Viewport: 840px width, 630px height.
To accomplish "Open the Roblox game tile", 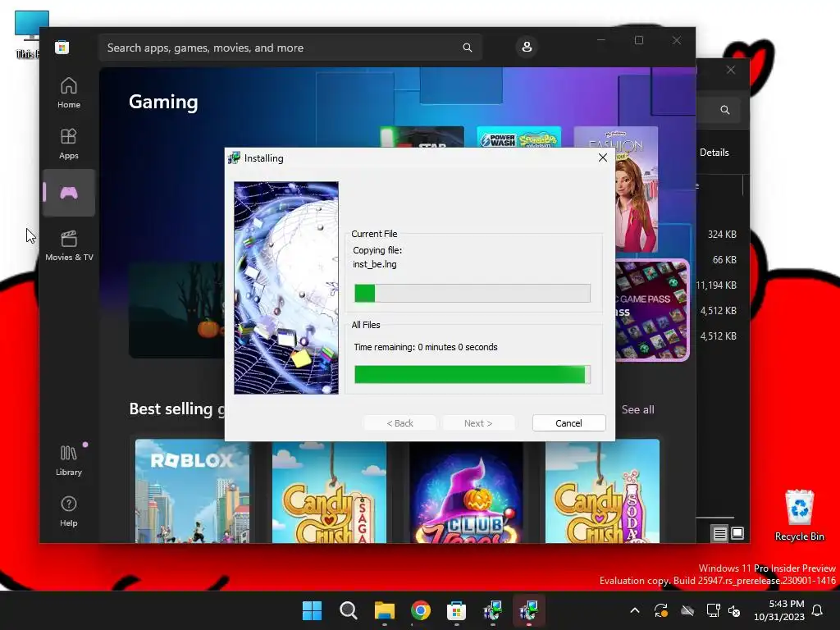I will [x=192, y=491].
